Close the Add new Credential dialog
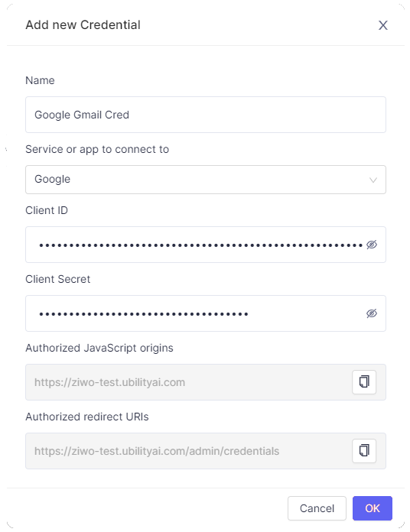Image resolution: width=410 pixels, height=532 pixels. [383, 25]
